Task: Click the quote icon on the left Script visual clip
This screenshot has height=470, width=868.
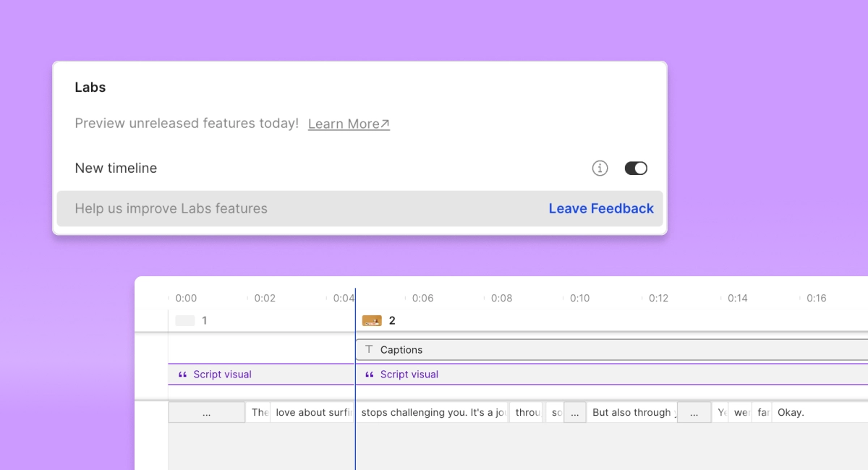Action: click(182, 374)
